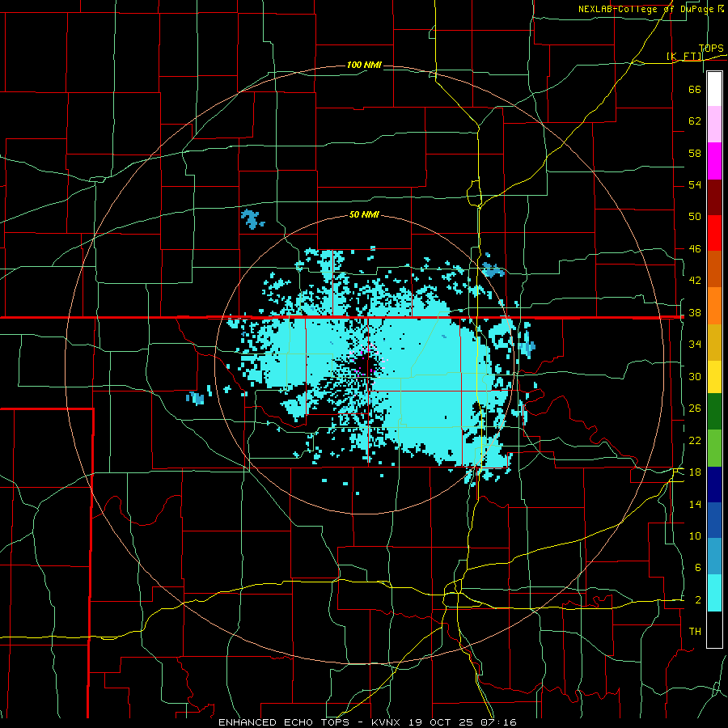Screen dimensions: 728x728
Task: Click the light pink legend swatch
Action: click(x=714, y=125)
